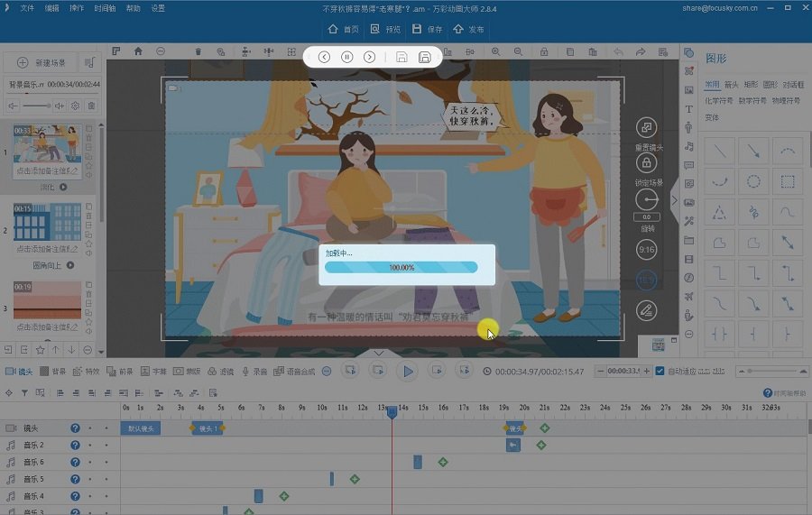This screenshot has width=812, height=515.
Task: Click the trash delete icon in canvas toolbar
Action: click(x=198, y=51)
